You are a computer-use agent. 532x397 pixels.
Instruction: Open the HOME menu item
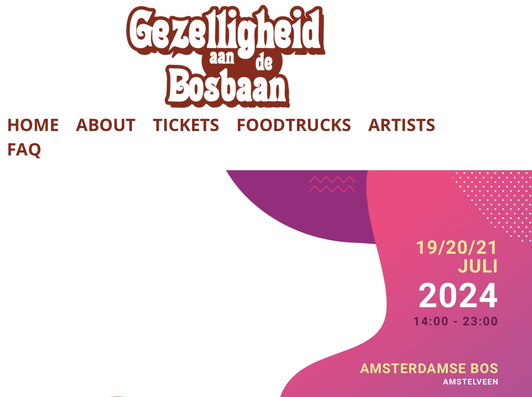pos(33,125)
